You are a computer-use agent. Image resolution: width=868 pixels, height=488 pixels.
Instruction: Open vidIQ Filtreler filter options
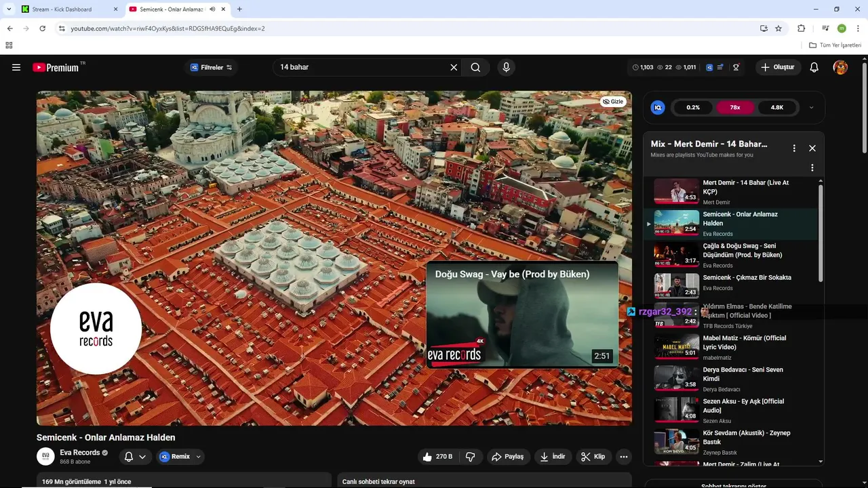click(x=212, y=67)
